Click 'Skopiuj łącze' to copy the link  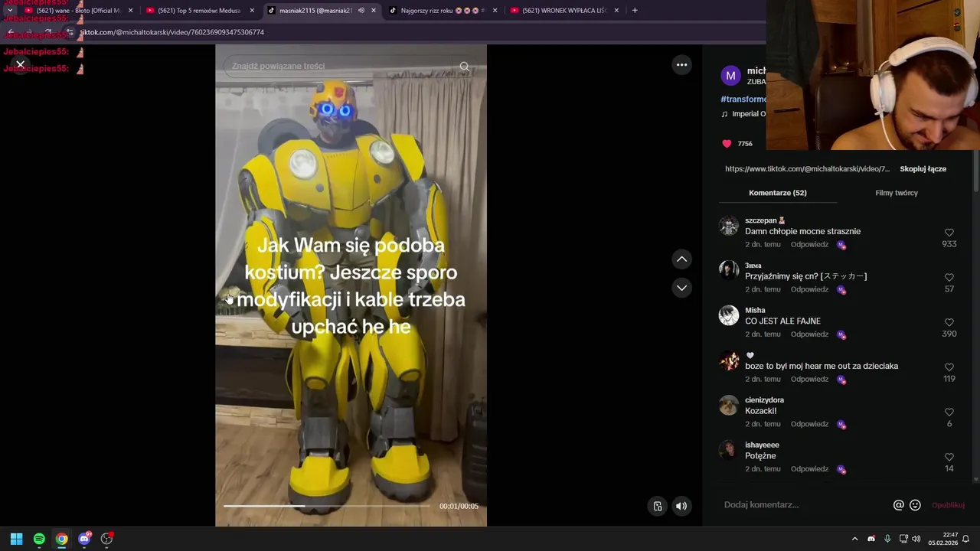pyautogui.click(x=923, y=169)
